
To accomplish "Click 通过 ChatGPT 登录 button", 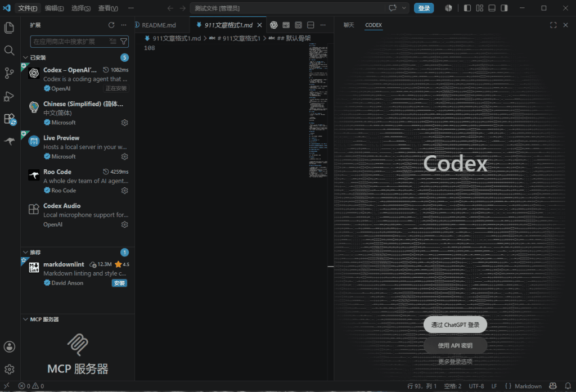I will 455,325.
